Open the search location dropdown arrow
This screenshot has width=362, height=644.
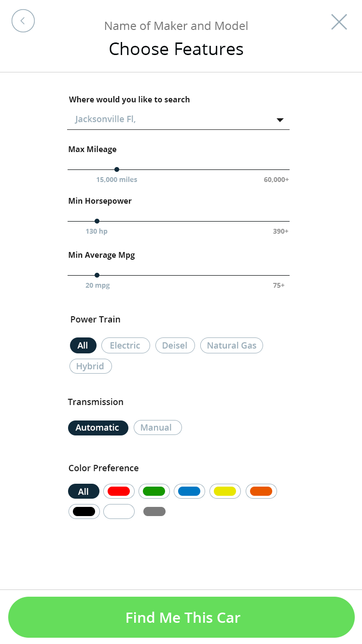(280, 120)
